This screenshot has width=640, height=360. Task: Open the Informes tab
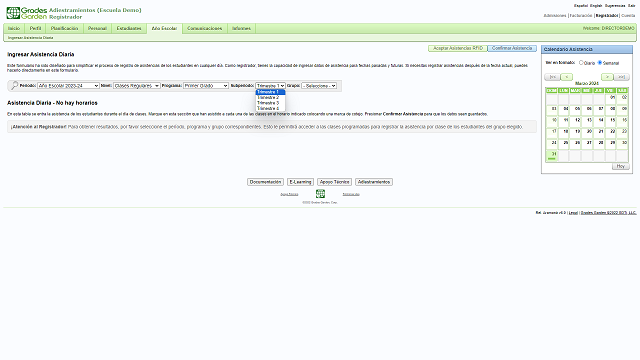click(241, 28)
